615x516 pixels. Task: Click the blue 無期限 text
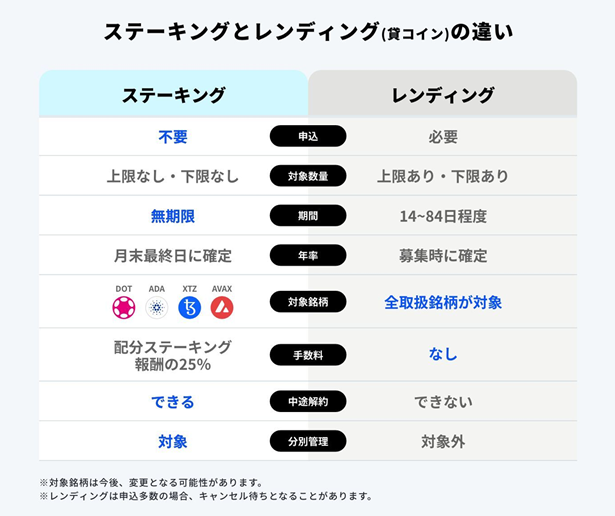pos(173,216)
